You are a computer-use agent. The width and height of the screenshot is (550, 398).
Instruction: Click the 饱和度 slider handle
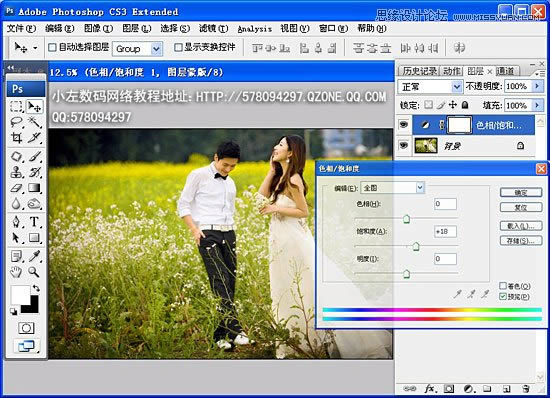[x=416, y=247]
